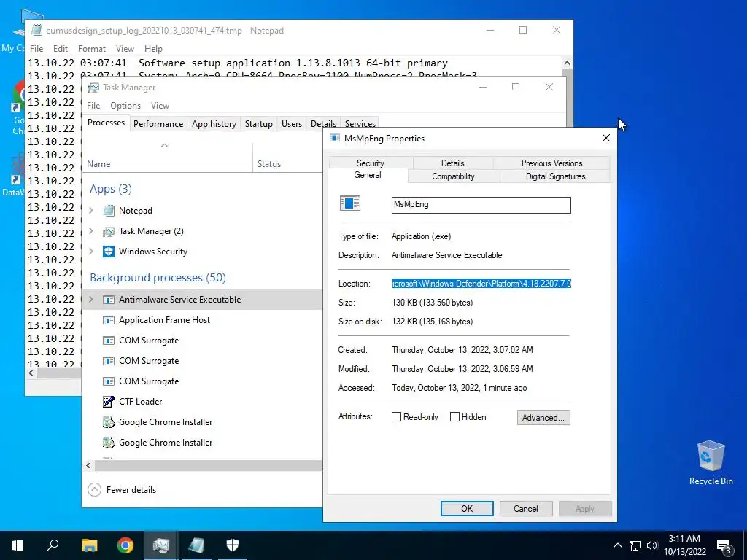Switch to the App history tab
Screen dimensions: 747x560
point(214,124)
